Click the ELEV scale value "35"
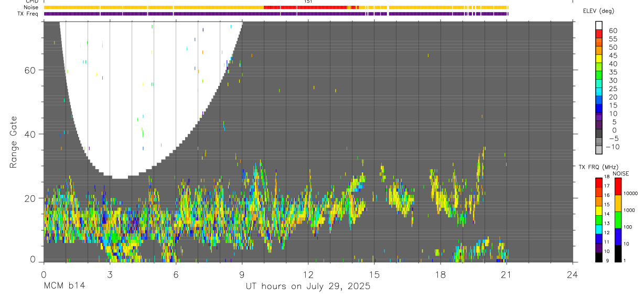 [613, 72]
